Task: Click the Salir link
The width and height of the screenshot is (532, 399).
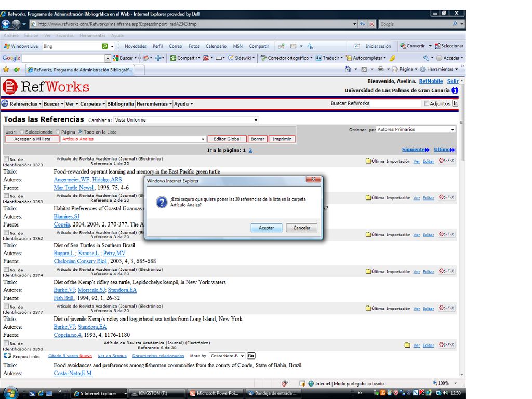Action: 453,81
